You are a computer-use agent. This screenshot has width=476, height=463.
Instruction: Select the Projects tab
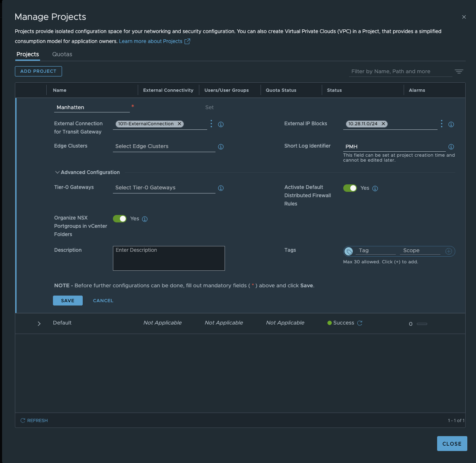point(27,54)
